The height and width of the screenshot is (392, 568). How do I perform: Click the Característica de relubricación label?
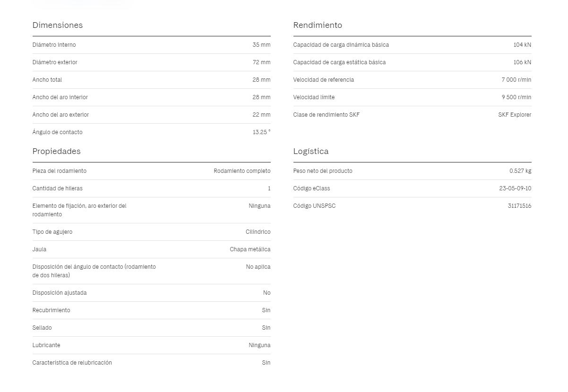[x=72, y=363]
